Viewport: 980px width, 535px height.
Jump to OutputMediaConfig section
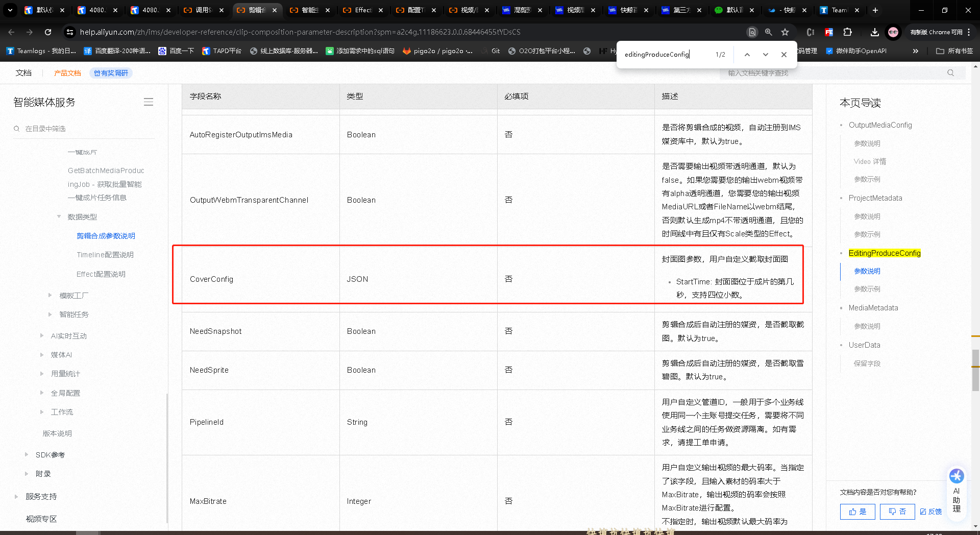coord(880,125)
